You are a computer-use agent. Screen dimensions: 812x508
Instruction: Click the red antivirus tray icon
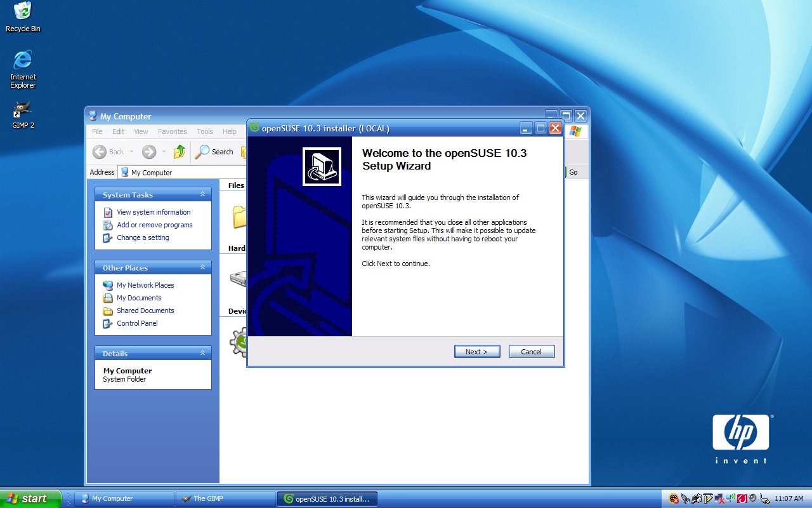[x=742, y=498]
